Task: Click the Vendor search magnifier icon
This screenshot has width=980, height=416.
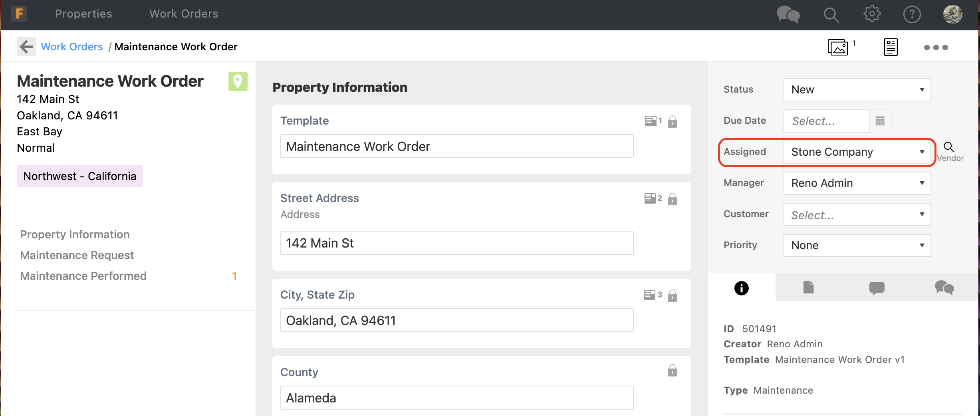Action: tap(949, 147)
